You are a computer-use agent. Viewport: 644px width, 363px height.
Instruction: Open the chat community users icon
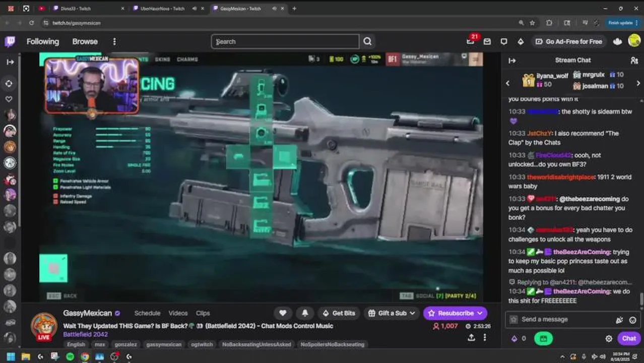(x=634, y=60)
